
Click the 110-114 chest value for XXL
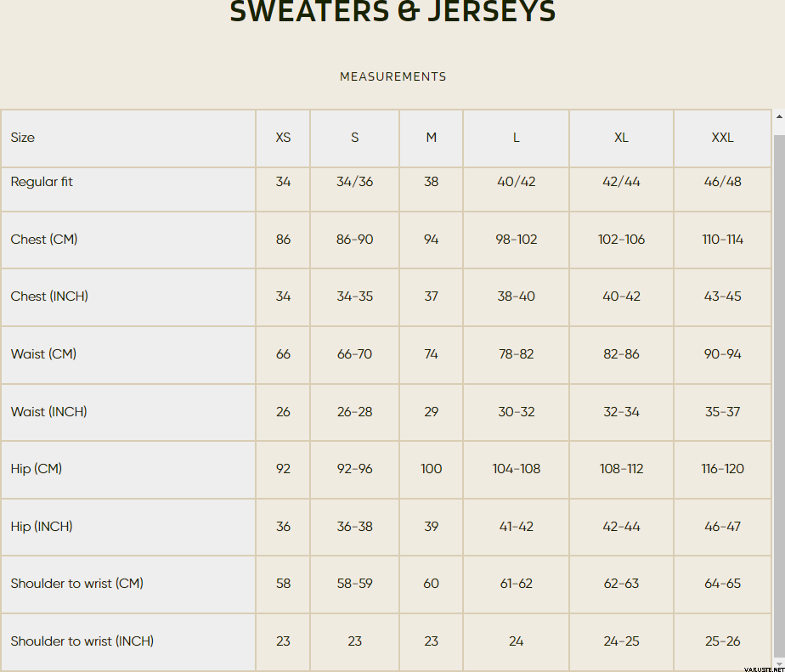[722, 240]
